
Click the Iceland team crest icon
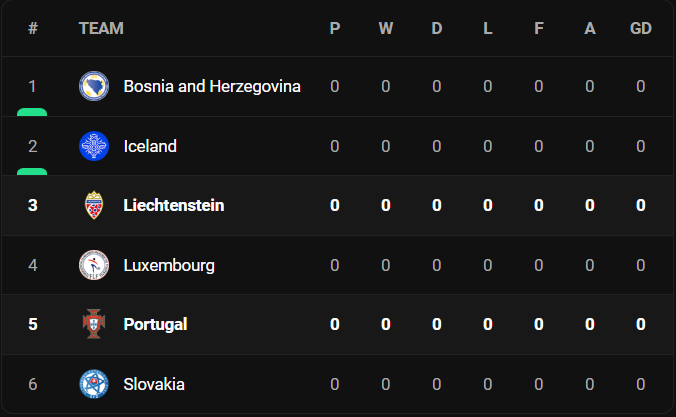click(94, 146)
